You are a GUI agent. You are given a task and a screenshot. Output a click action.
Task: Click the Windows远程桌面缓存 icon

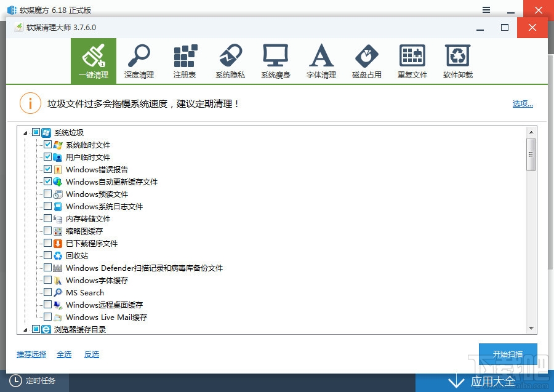coord(58,305)
